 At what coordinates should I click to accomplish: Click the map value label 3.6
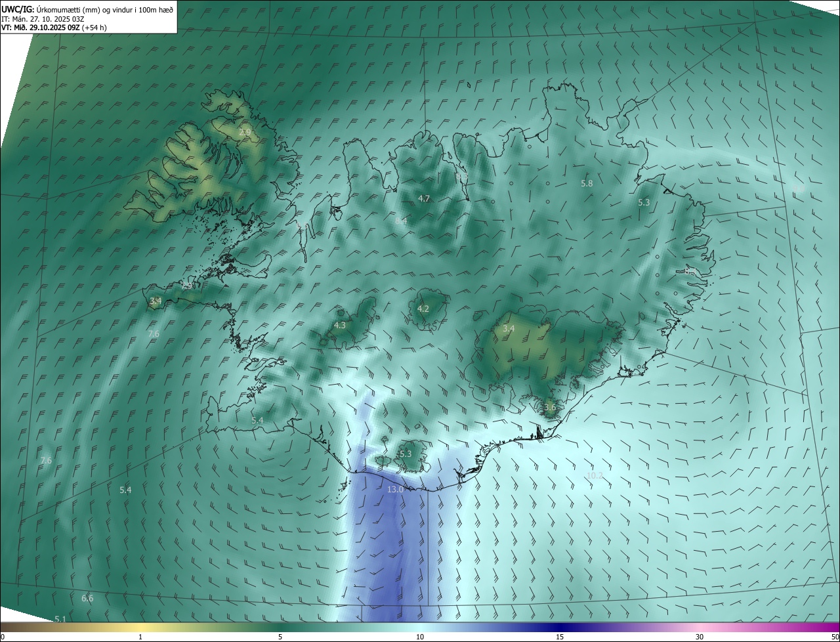tap(550, 407)
